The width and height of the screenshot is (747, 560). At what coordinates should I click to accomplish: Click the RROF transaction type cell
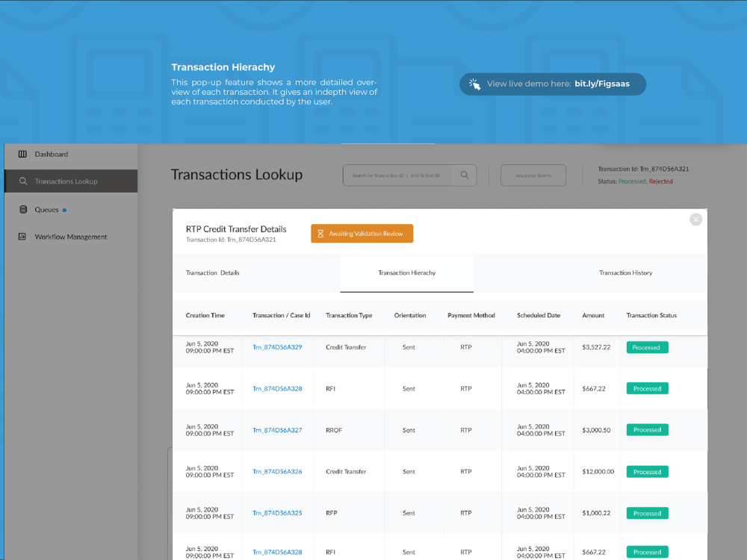(x=334, y=430)
